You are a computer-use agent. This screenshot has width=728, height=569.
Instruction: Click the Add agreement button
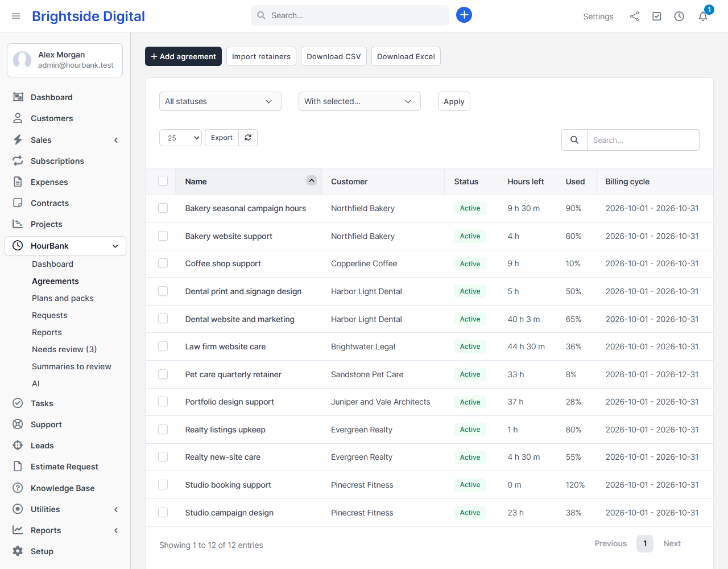tap(183, 56)
